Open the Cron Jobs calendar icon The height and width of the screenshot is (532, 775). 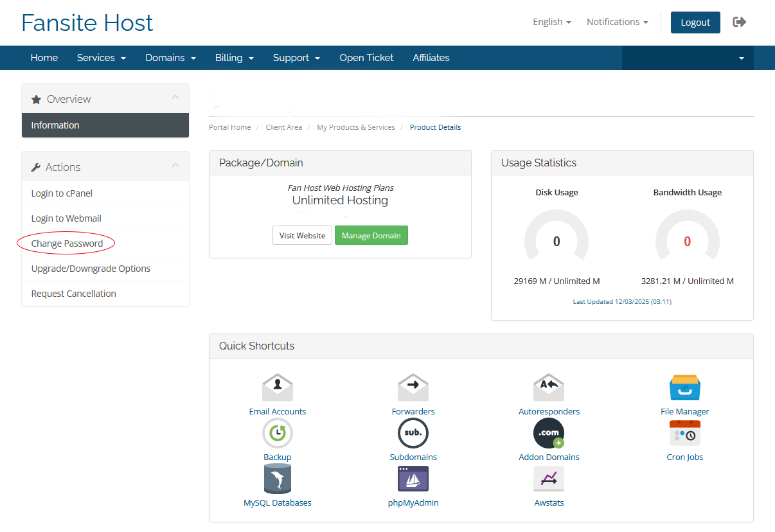pyautogui.click(x=685, y=434)
